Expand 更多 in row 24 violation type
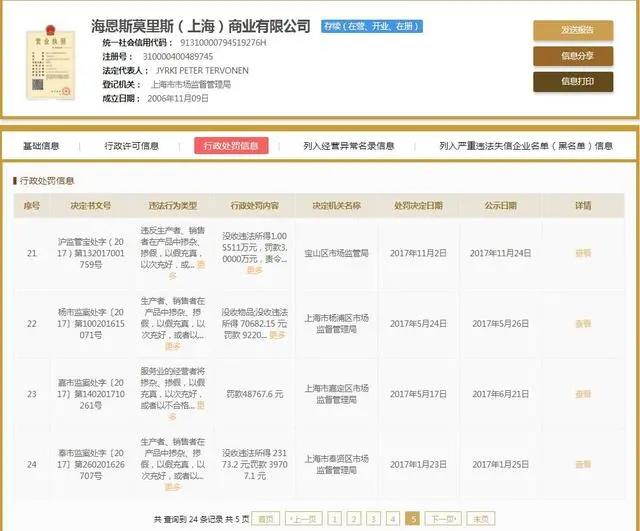The image size is (640, 531). click(173, 487)
